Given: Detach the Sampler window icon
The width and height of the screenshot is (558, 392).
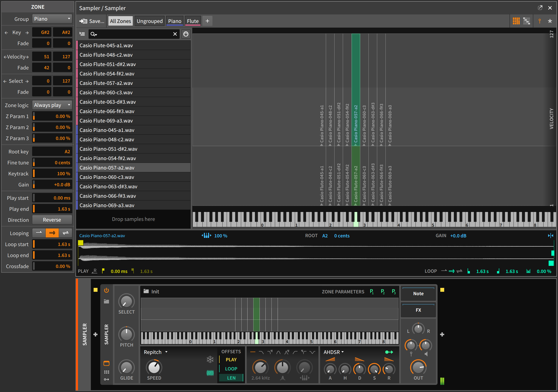Looking at the screenshot, I should pos(540,8).
